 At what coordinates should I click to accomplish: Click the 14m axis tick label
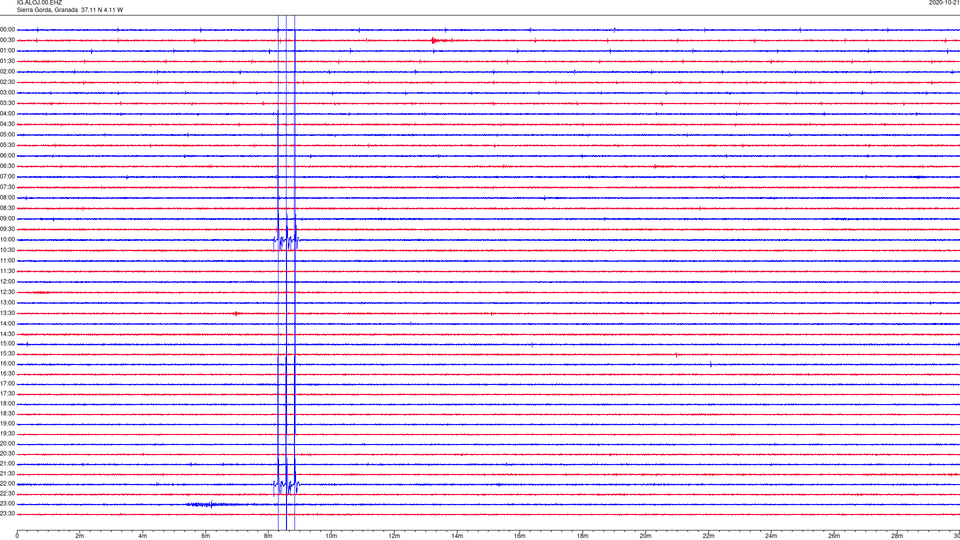click(x=457, y=536)
